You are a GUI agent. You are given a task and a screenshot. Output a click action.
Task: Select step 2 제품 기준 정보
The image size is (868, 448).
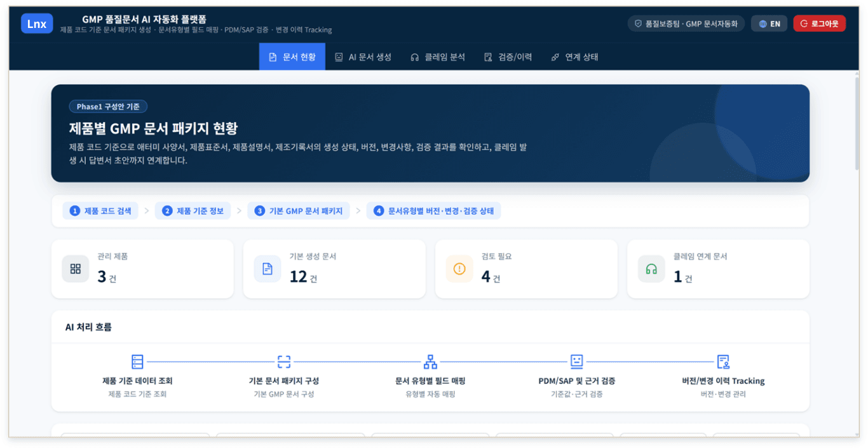coord(193,211)
